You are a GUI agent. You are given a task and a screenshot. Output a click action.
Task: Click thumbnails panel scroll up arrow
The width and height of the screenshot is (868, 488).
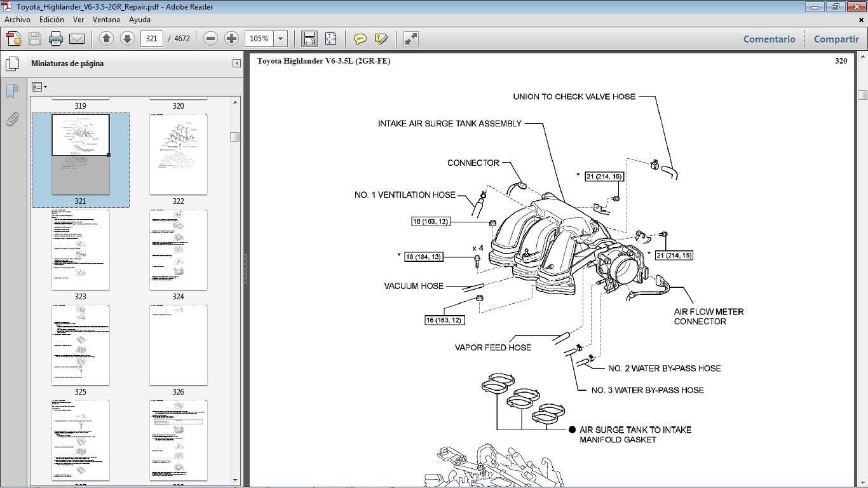pos(235,102)
